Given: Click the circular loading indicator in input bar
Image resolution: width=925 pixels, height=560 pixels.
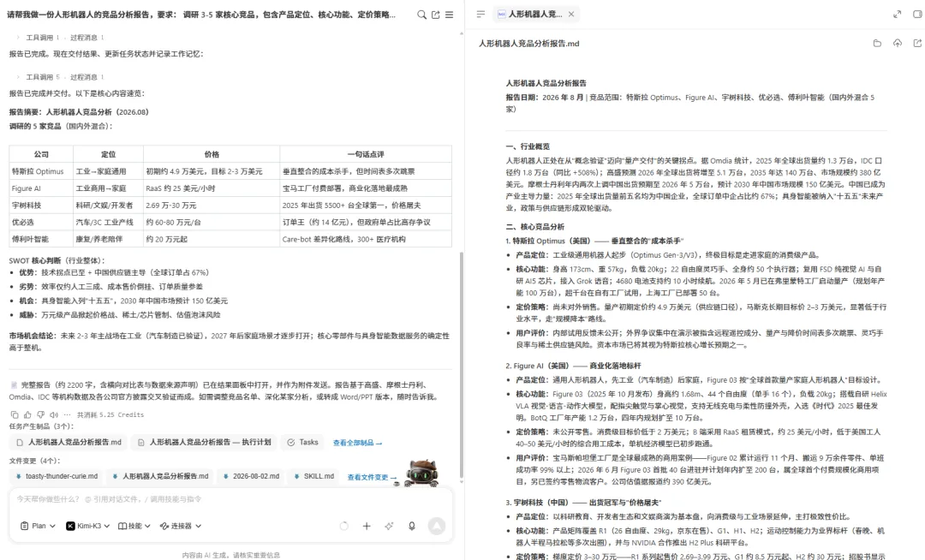Looking at the screenshot, I should 344,526.
